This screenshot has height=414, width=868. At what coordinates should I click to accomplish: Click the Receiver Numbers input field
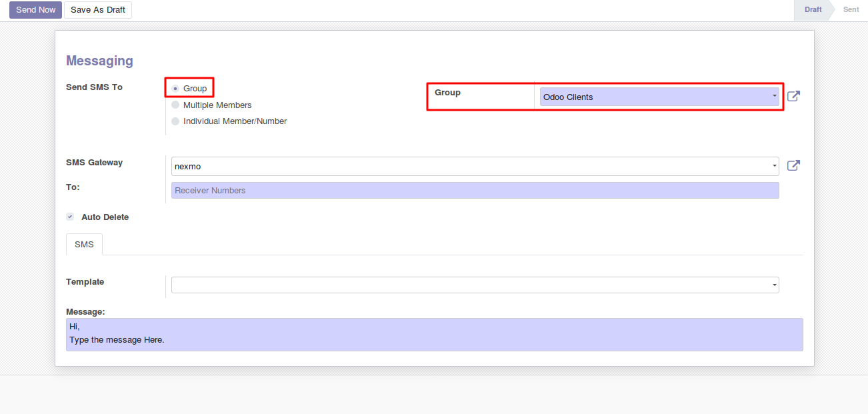pos(475,191)
